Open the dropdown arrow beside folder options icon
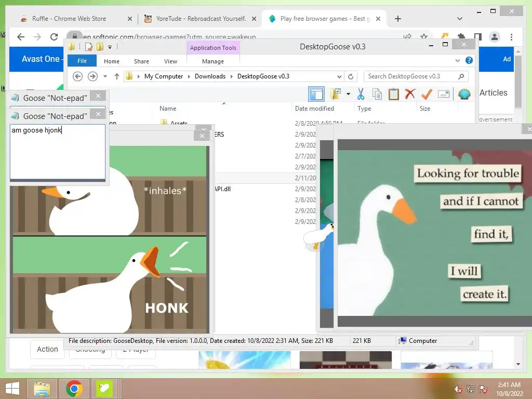The image size is (532, 399). click(x=348, y=94)
